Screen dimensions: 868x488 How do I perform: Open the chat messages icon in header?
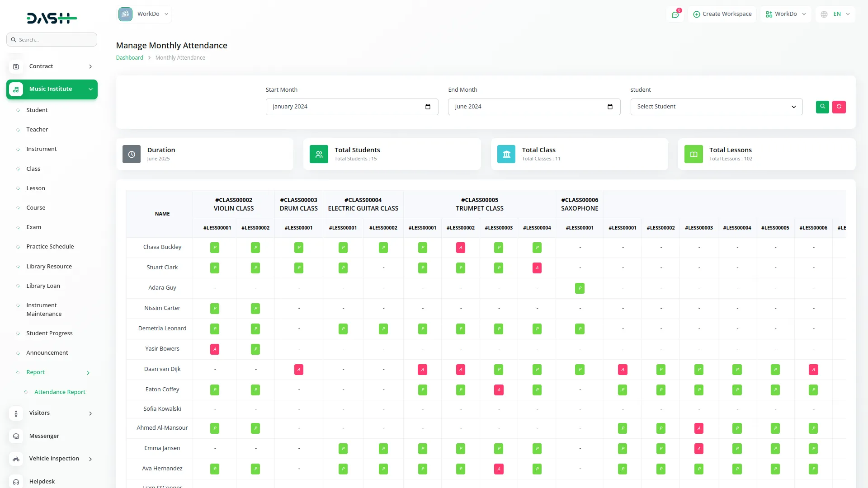tap(675, 14)
